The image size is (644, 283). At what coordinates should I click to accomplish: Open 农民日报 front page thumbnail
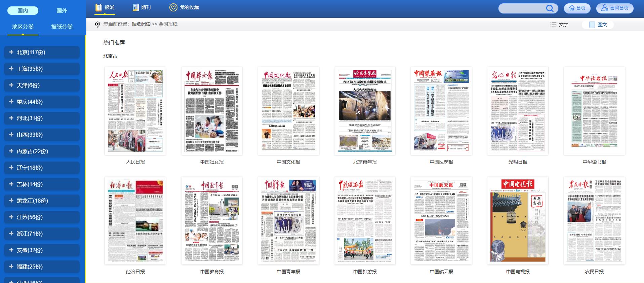point(594,220)
